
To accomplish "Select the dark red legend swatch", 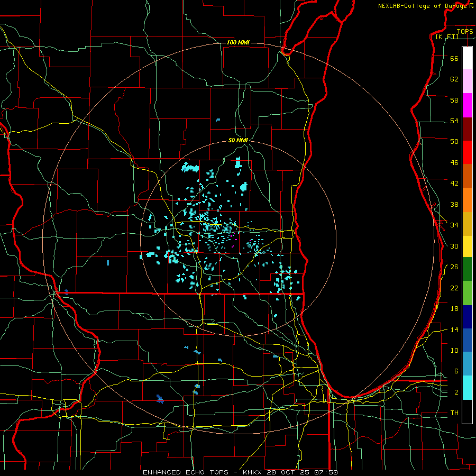I will (x=467, y=129).
